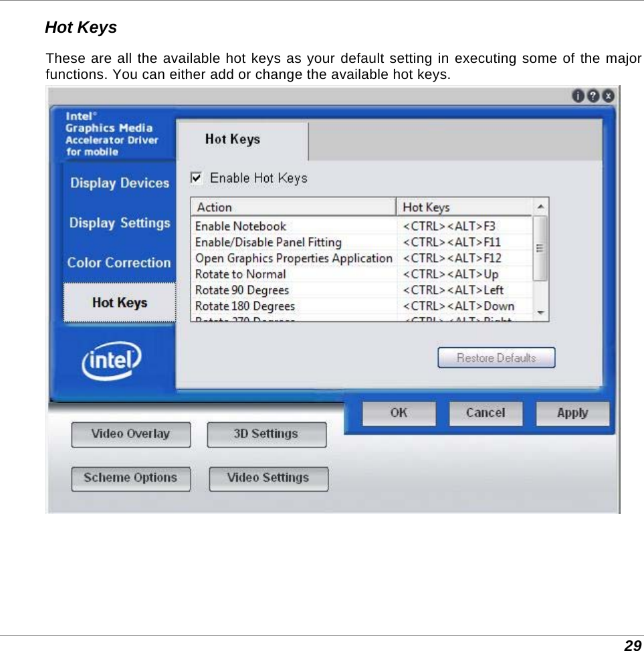The image size is (644, 651).
Task: Open Video Overlay options
Action: (130, 434)
